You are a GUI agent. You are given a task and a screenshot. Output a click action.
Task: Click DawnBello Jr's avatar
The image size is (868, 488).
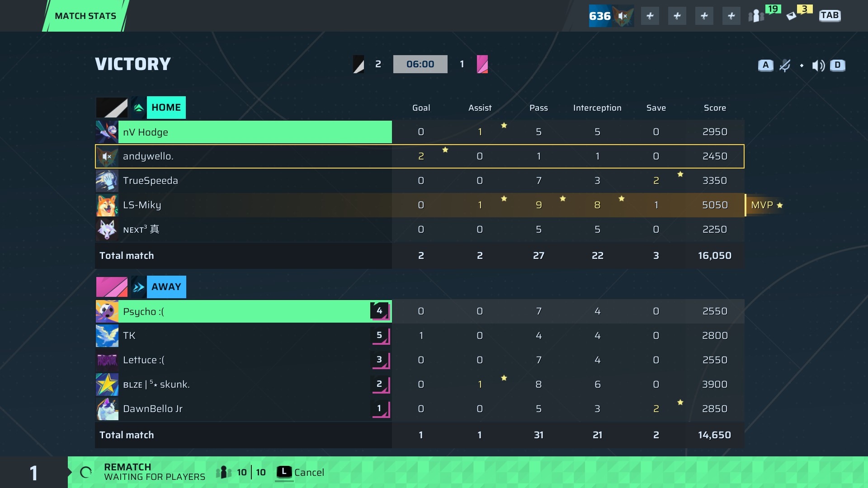tap(107, 409)
